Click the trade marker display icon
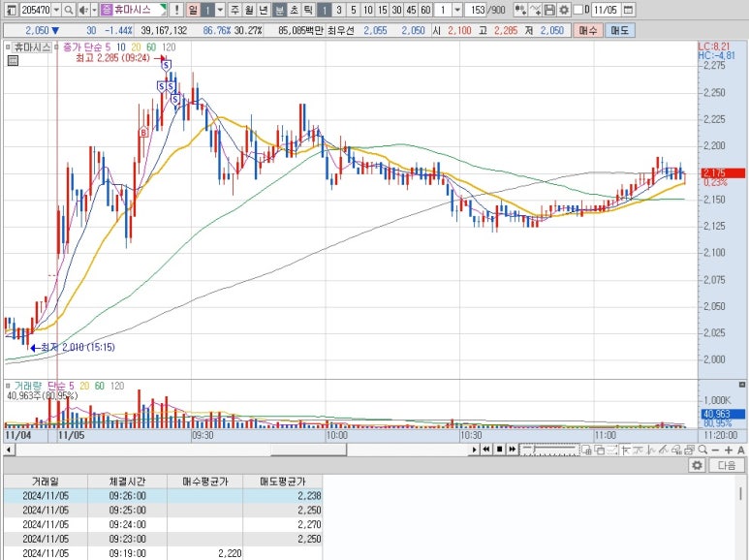 pyautogui.click(x=676, y=450)
